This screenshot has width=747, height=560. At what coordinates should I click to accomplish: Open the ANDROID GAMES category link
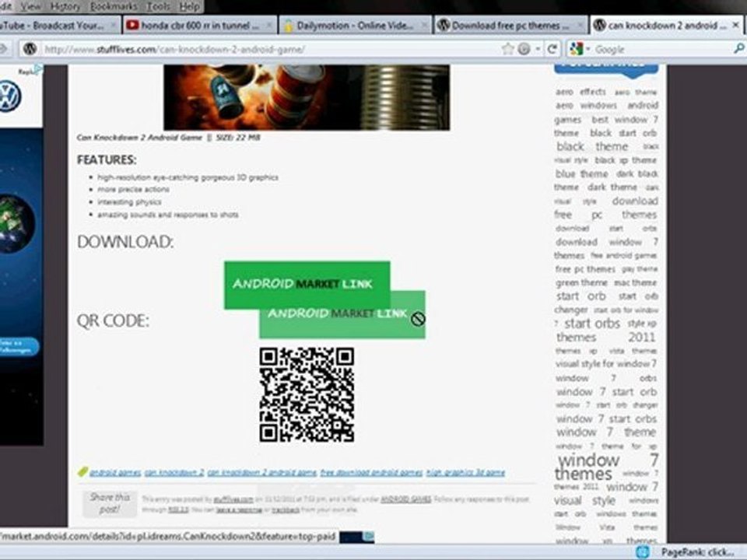(406, 499)
